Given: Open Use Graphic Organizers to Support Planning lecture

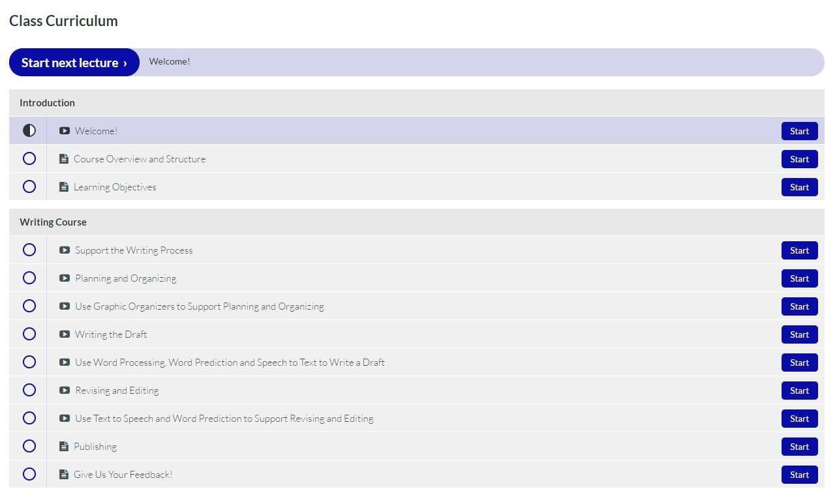Looking at the screenshot, I should pos(199,306).
